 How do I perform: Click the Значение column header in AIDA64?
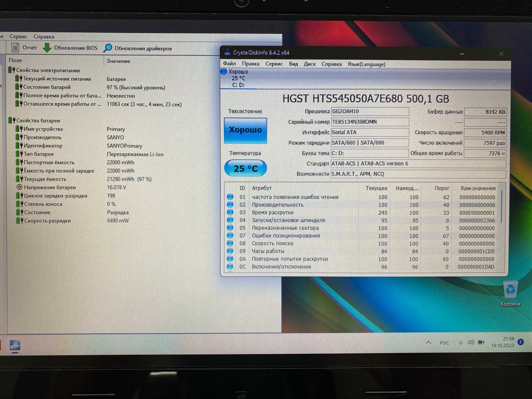(x=118, y=61)
